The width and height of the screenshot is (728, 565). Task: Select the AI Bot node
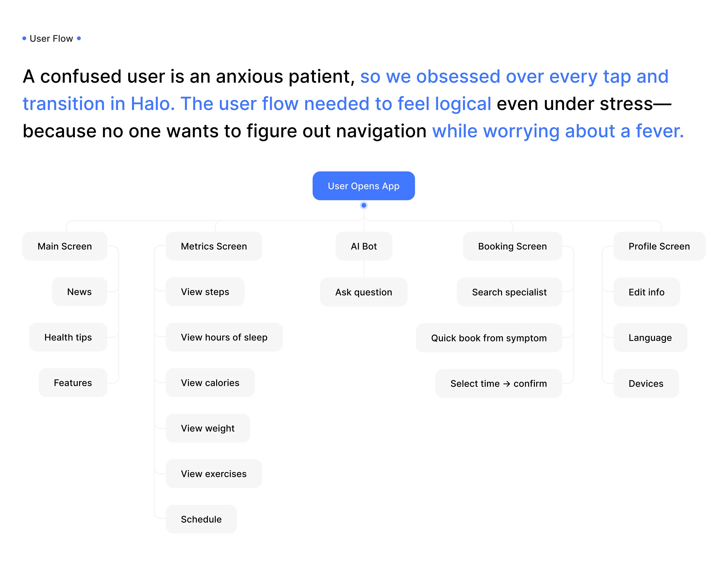(364, 246)
